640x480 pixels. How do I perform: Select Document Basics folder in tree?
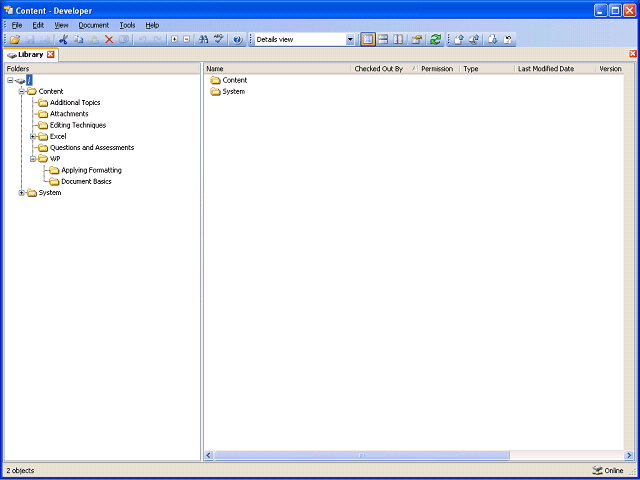click(x=86, y=181)
